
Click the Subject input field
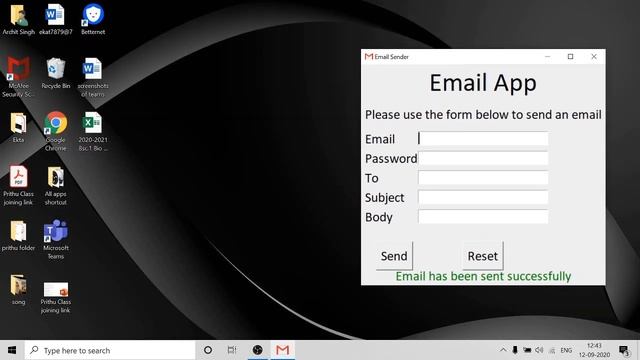483,197
